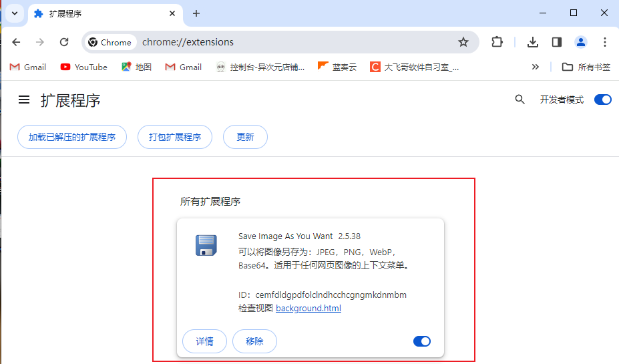Viewport: 619px width, 364px height.
Task: Open the second Gmail bookmark
Action: click(183, 67)
